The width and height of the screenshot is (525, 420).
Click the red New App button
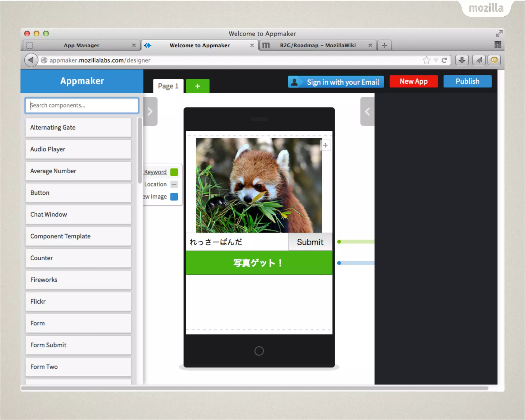point(413,81)
